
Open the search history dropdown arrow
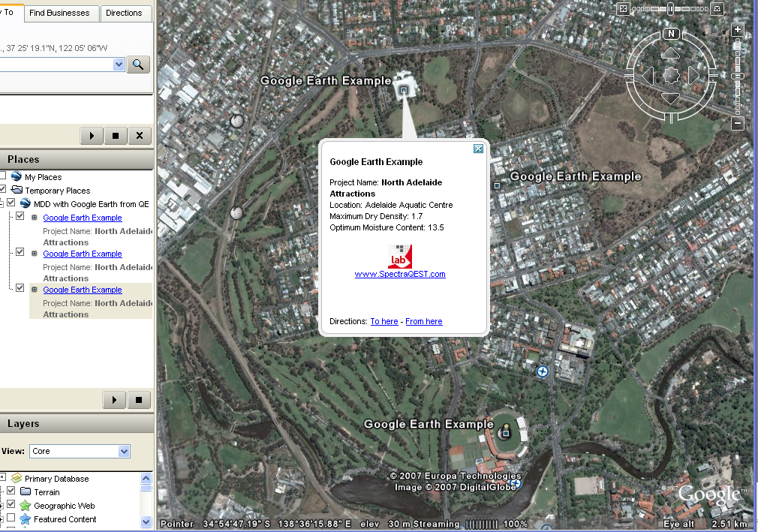119,65
